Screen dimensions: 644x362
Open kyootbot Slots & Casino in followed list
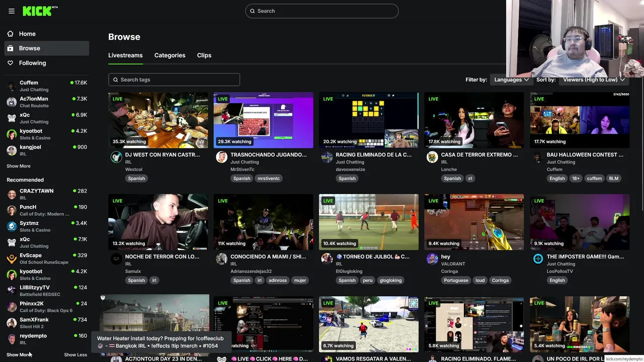click(x=47, y=134)
